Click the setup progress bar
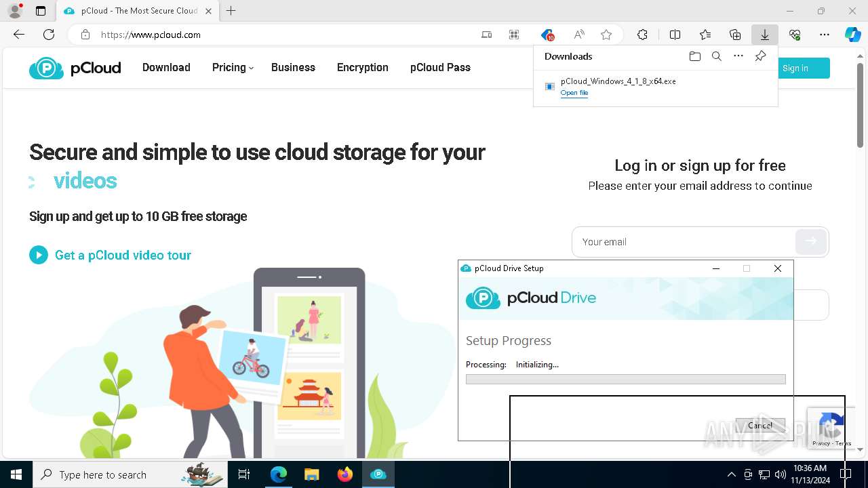 [x=625, y=380]
